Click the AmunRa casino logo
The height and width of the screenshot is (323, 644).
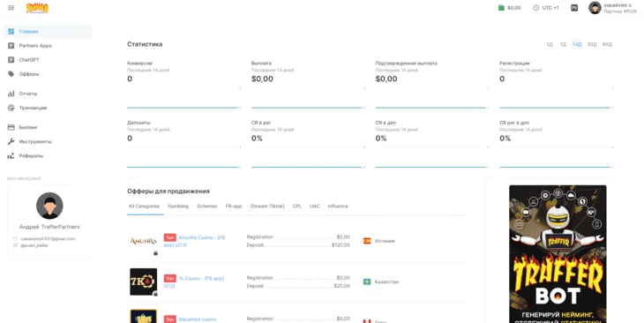point(143,241)
